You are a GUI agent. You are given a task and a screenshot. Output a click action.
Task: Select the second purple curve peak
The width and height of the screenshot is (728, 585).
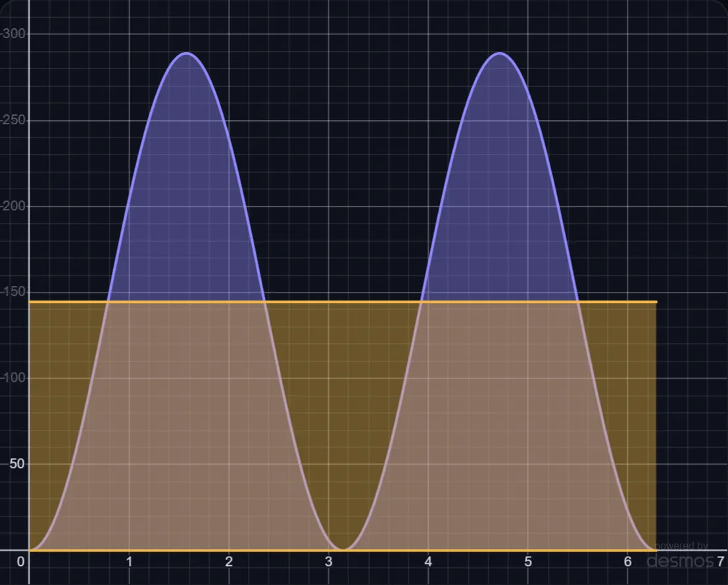pos(500,53)
